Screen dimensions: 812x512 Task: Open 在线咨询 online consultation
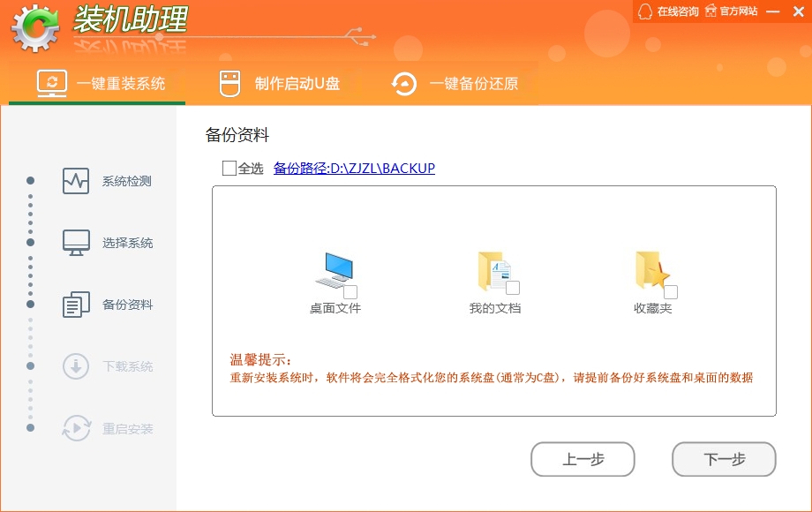(x=667, y=11)
